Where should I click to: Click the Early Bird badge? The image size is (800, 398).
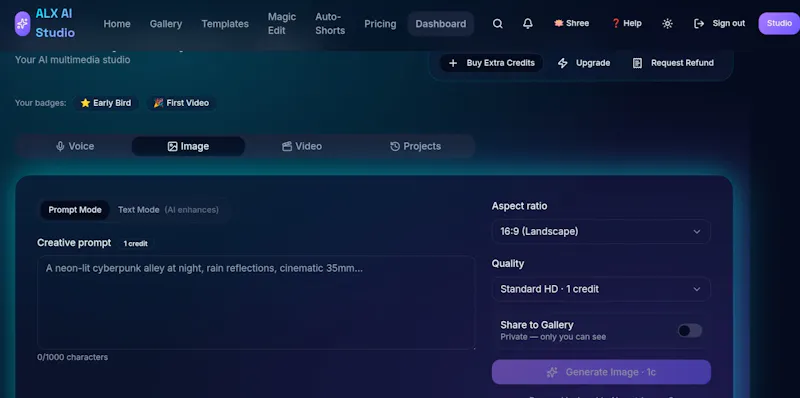coord(106,103)
